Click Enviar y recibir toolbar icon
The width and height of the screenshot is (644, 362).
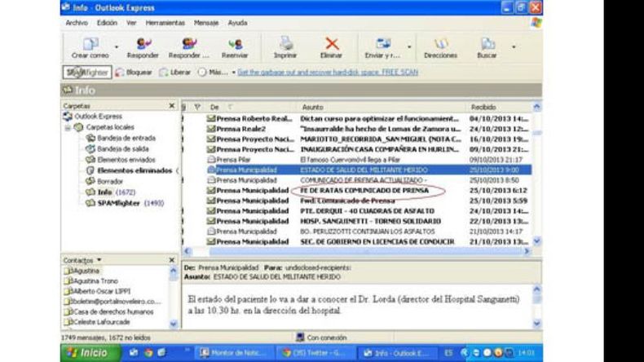coord(383,47)
